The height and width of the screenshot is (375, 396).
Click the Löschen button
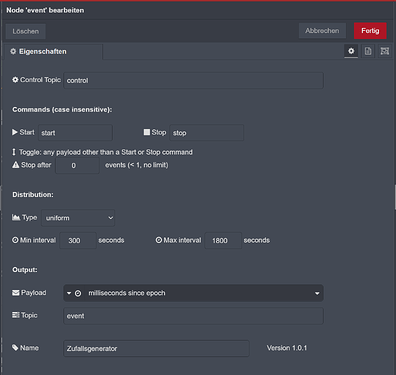coord(26,31)
